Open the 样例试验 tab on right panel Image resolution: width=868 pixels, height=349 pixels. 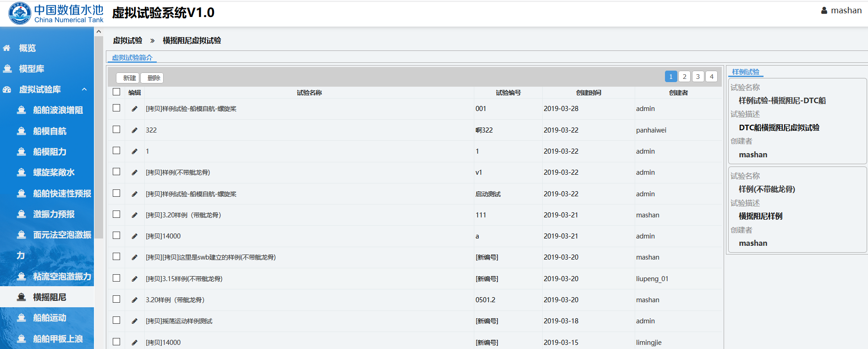pos(745,72)
